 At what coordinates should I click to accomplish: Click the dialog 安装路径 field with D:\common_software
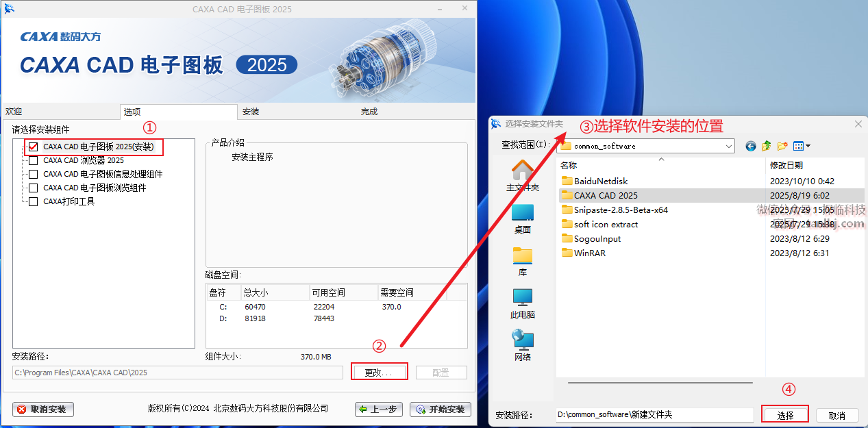click(654, 415)
